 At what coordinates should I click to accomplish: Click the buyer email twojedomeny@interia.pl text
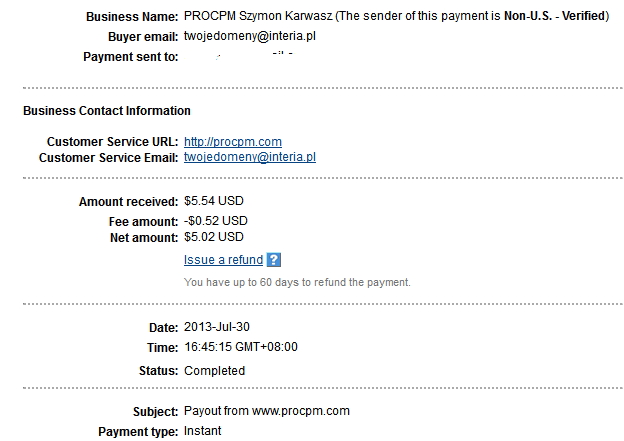click(250, 36)
